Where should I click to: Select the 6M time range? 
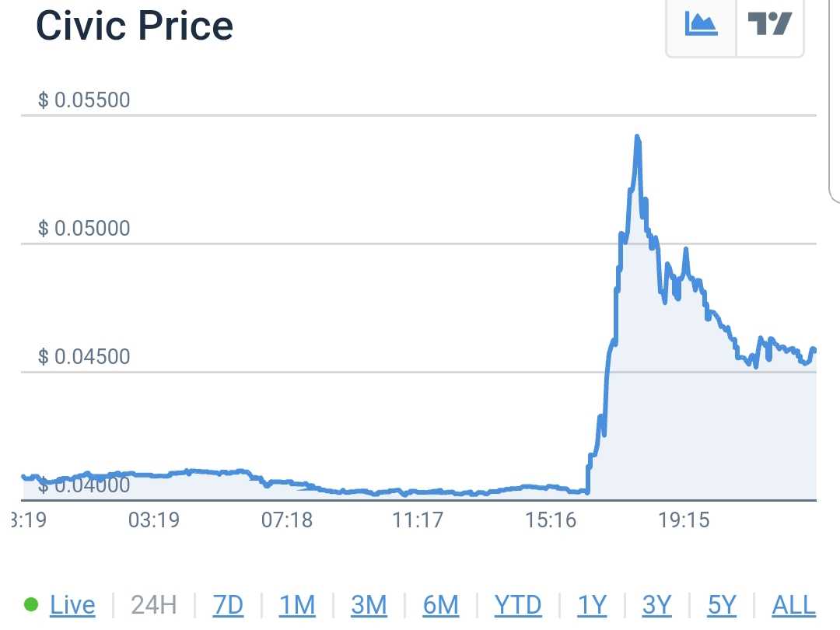pyautogui.click(x=440, y=604)
